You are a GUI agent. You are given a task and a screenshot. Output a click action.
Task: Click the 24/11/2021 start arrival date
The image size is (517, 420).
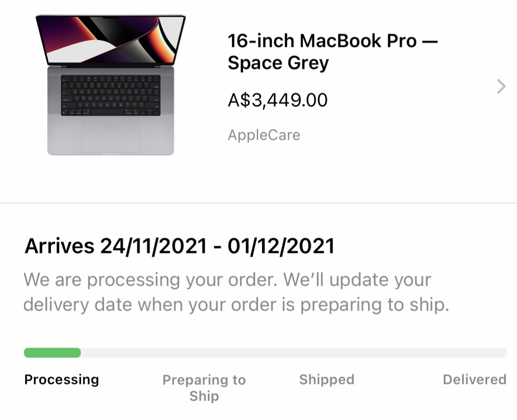(x=154, y=246)
